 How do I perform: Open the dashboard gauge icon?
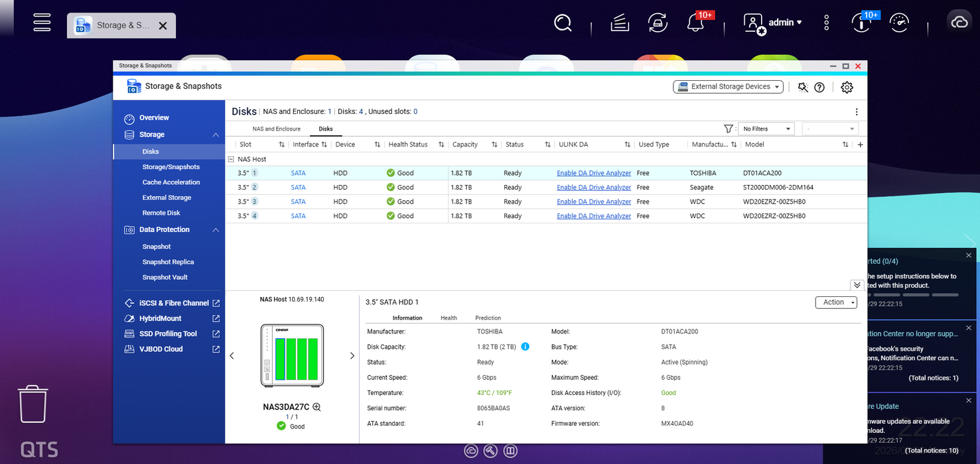point(899,23)
